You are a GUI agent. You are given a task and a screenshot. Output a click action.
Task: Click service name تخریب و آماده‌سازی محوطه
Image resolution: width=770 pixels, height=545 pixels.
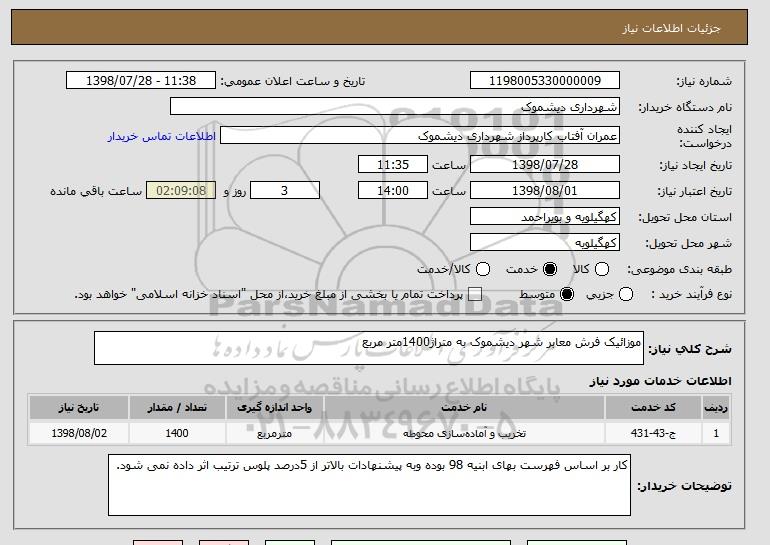click(x=464, y=434)
